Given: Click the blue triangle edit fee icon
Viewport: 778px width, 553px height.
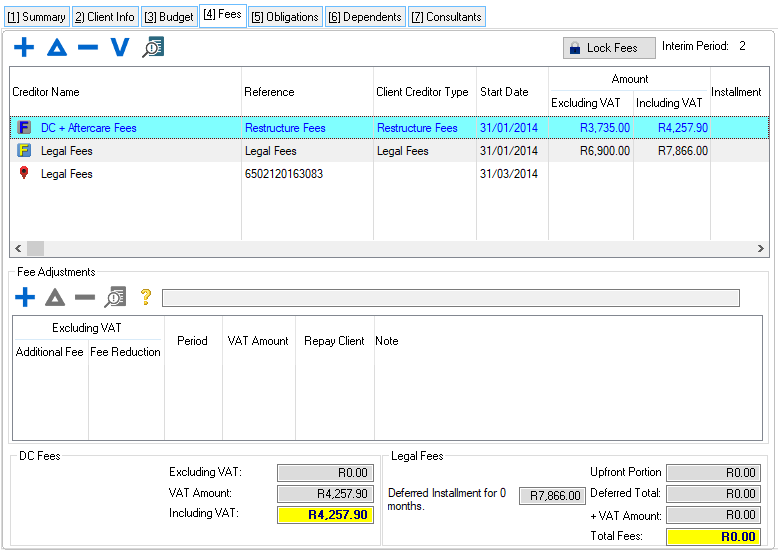Looking at the screenshot, I should click(x=56, y=47).
